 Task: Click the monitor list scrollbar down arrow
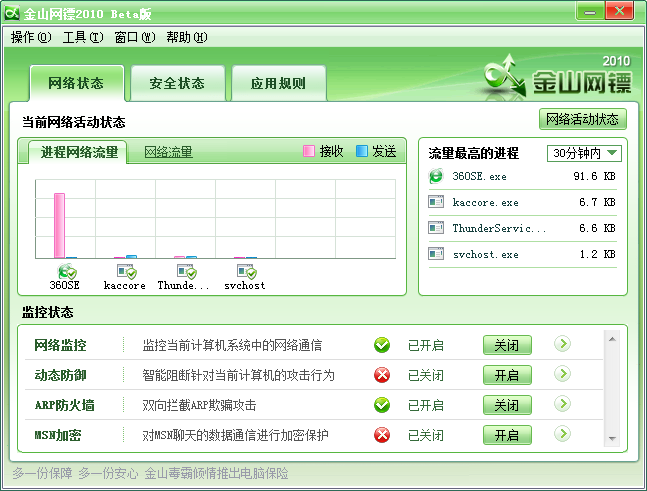click(612, 439)
